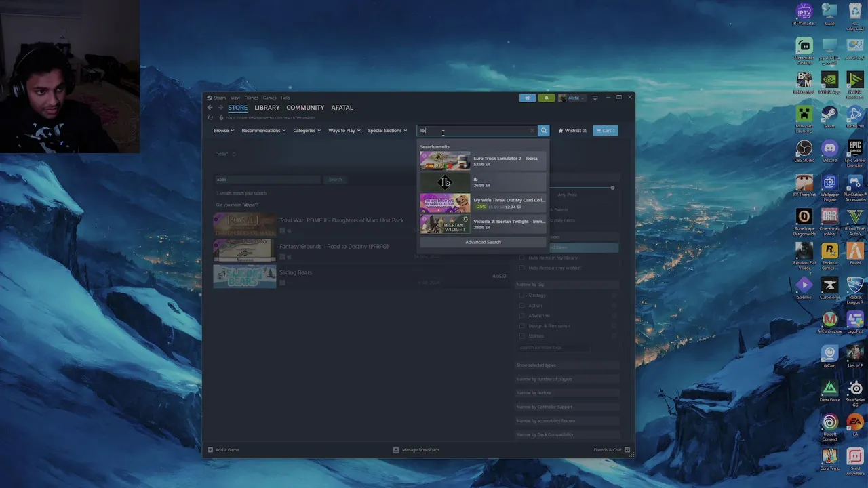Switch to the COMMUNITY tab
The width and height of the screenshot is (868, 488).
pyautogui.click(x=305, y=108)
